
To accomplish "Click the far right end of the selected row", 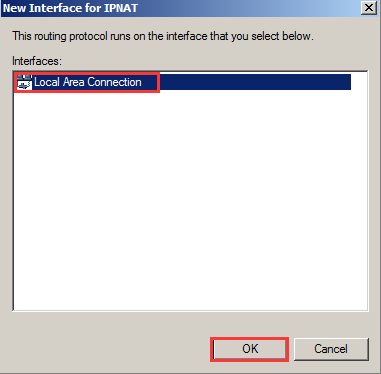I will 343,82.
